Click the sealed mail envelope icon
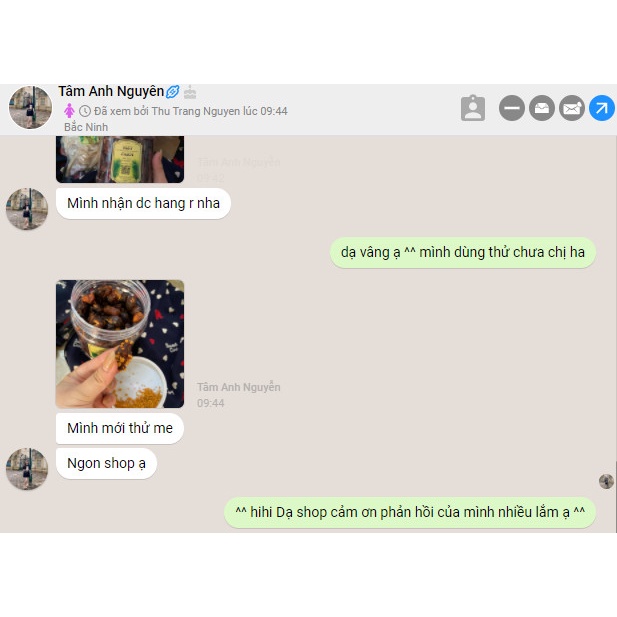The width and height of the screenshot is (617, 617). tap(572, 108)
